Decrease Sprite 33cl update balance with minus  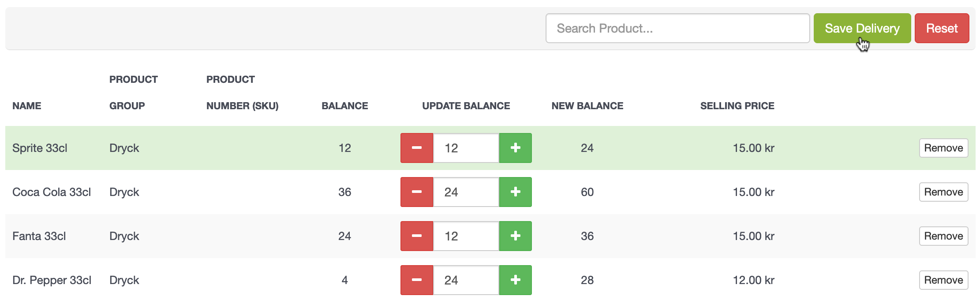coord(417,148)
